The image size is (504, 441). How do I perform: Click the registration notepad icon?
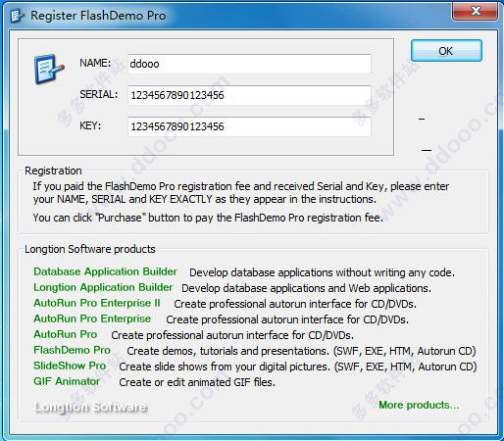(49, 70)
